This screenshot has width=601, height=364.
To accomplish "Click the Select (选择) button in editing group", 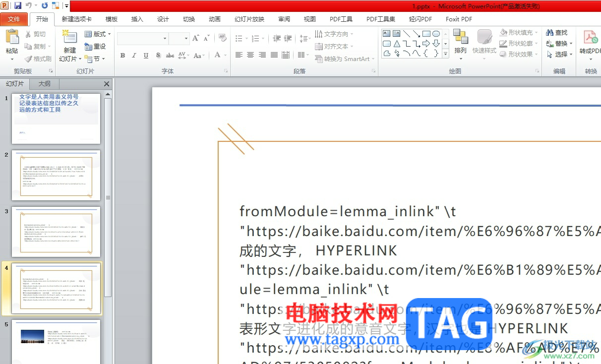I will [559, 55].
